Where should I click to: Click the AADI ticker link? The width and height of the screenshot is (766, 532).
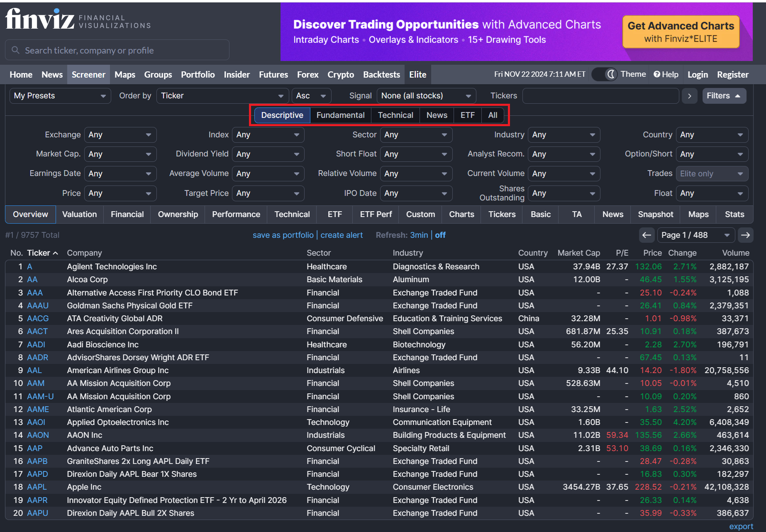[36, 344]
